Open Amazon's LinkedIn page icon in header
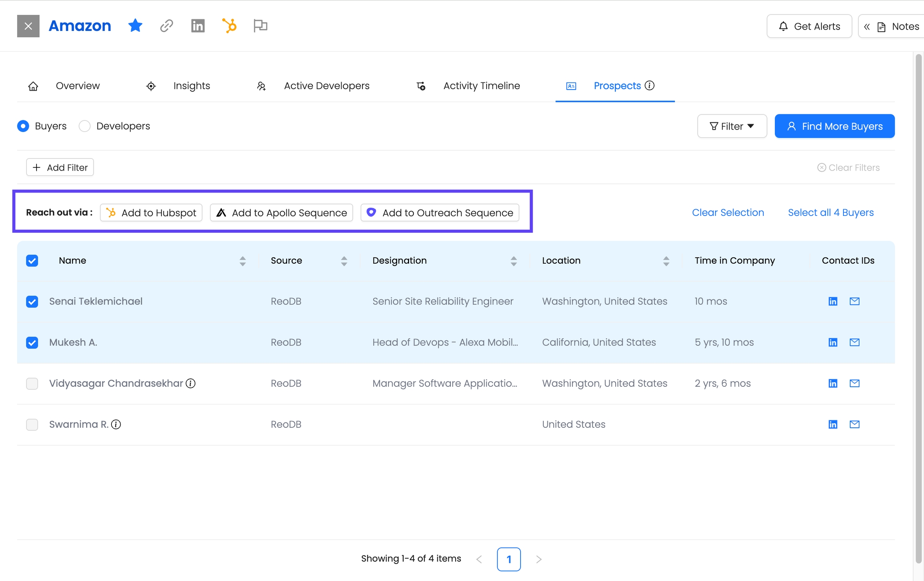 tap(198, 26)
